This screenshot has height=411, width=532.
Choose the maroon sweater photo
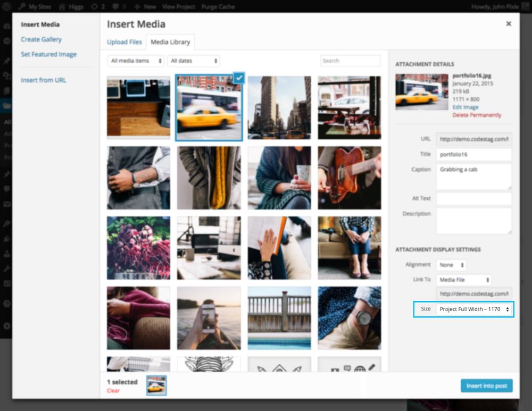click(138, 318)
